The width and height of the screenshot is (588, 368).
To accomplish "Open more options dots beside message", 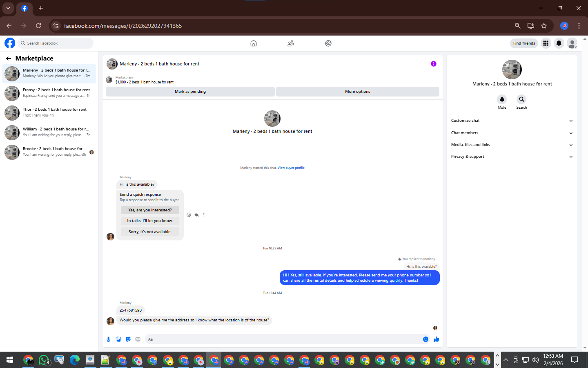I will coord(204,215).
